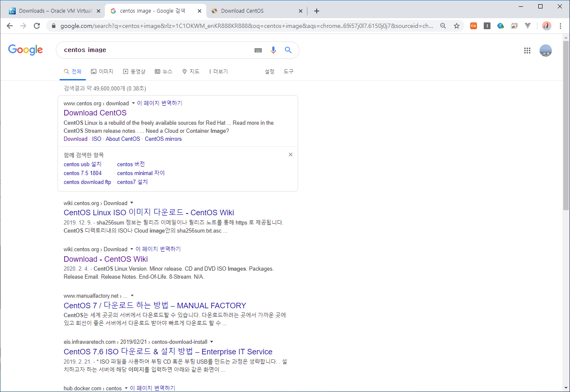Close the Download CentOS tab
Viewport: 570px width, 392px height.
(x=301, y=11)
